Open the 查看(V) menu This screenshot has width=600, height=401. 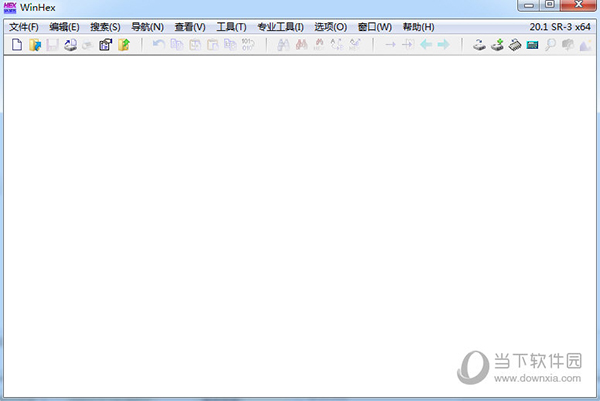(190, 27)
